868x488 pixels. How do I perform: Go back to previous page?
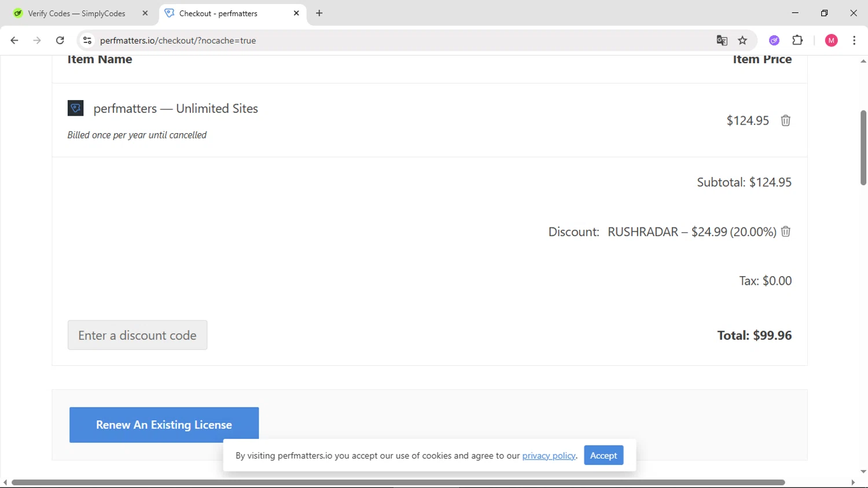[14, 41]
